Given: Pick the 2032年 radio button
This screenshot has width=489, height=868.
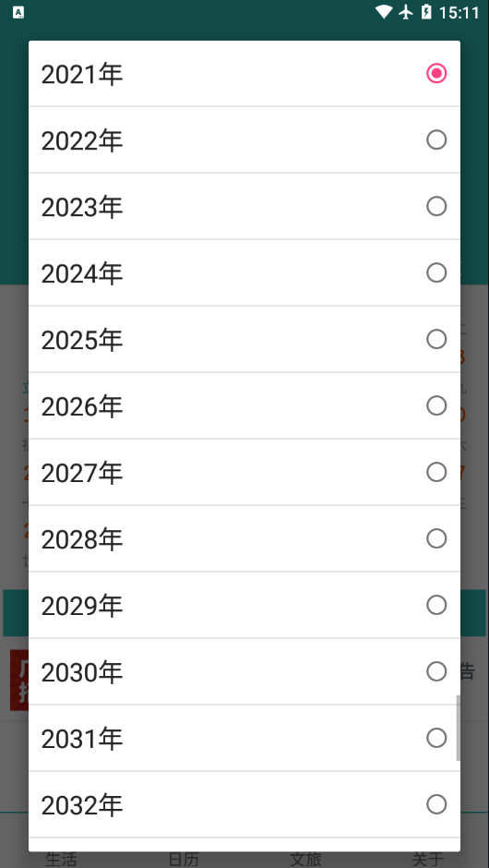Looking at the screenshot, I should [435, 803].
